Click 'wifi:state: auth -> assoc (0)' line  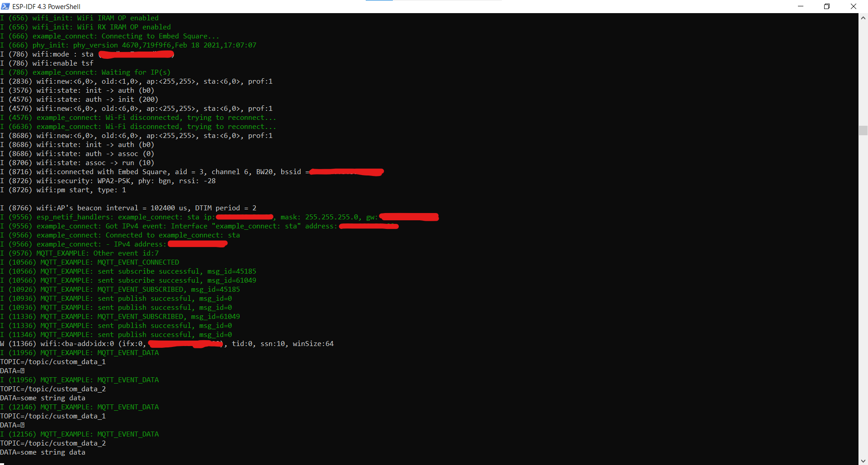(77, 154)
